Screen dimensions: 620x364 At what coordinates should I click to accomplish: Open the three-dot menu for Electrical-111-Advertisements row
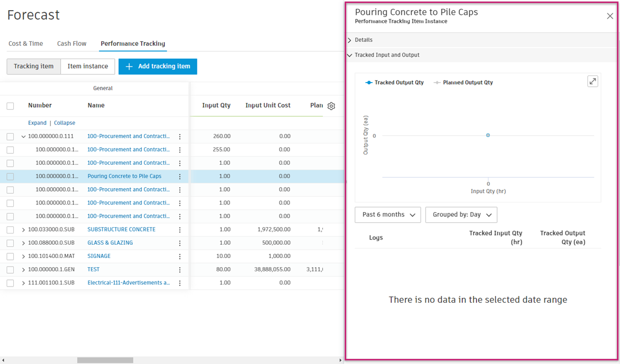(179, 282)
